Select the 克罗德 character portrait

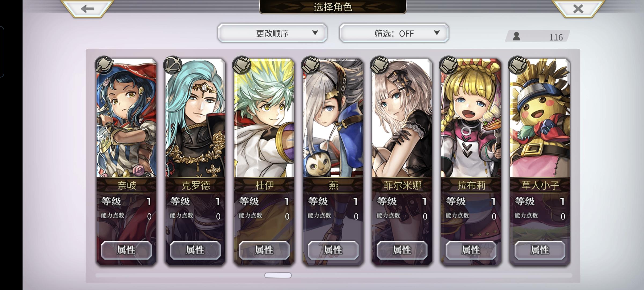coord(195,118)
